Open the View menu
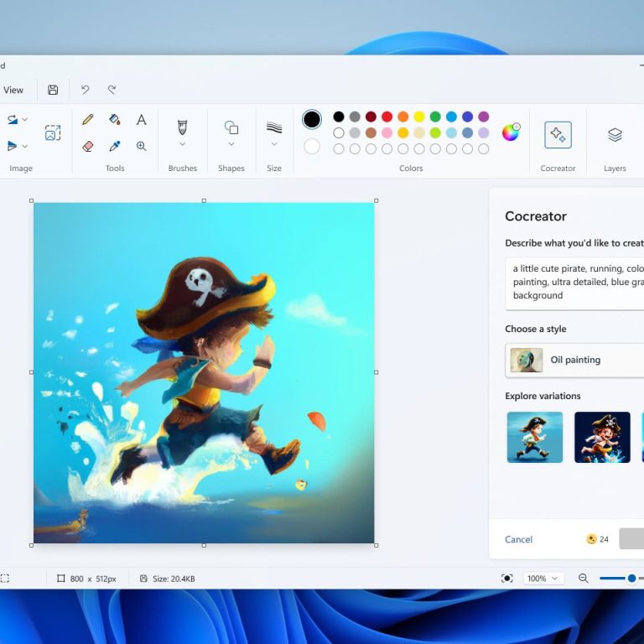Image resolution: width=644 pixels, height=644 pixels. pyautogui.click(x=13, y=90)
